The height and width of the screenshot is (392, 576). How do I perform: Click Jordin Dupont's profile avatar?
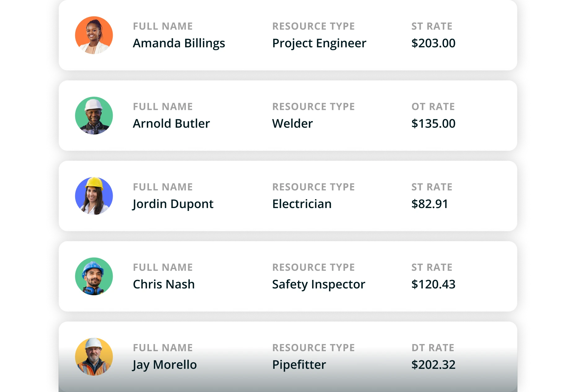click(94, 196)
